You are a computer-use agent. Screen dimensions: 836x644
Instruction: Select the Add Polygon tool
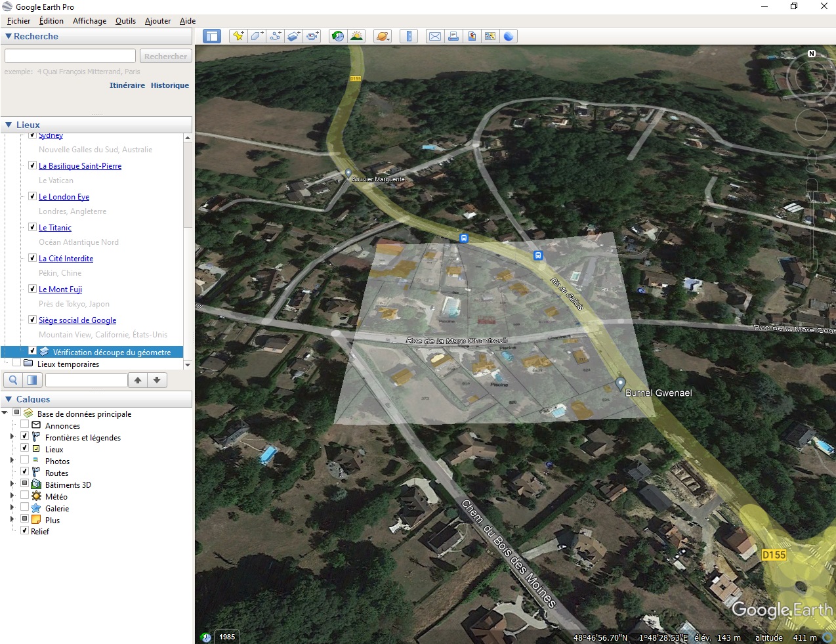257,36
